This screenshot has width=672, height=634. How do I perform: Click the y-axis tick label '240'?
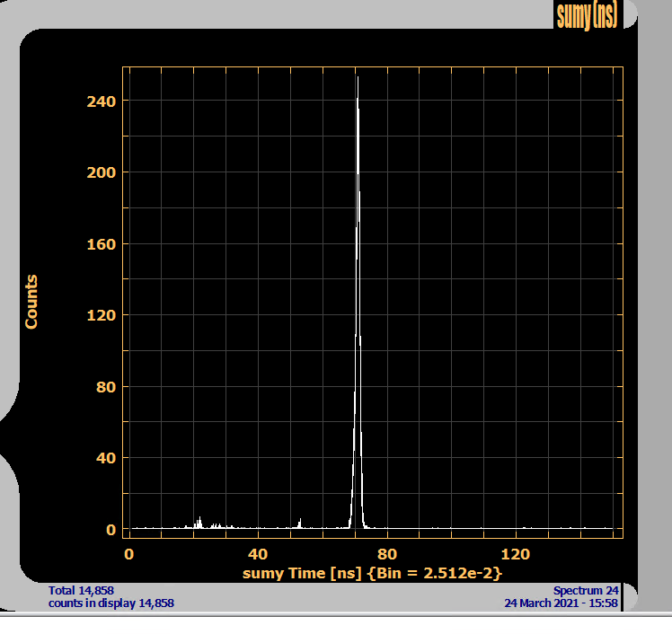coord(102,102)
